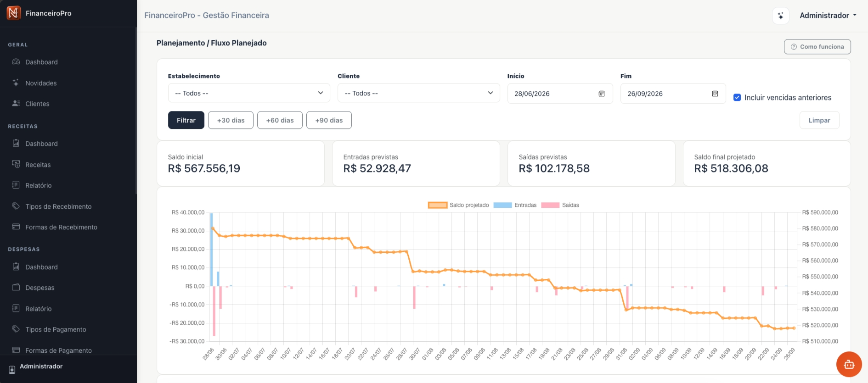Click the Planejamento / Fluxo Planejado breadcrumb

point(211,43)
